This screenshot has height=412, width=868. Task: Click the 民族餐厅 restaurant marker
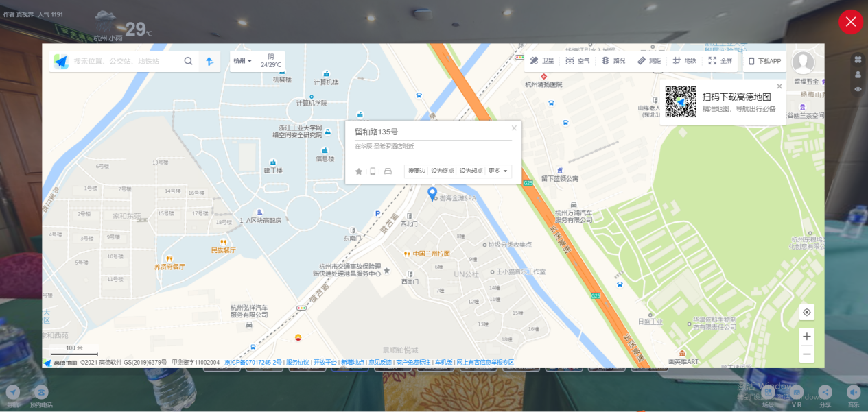click(x=223, y=242)
